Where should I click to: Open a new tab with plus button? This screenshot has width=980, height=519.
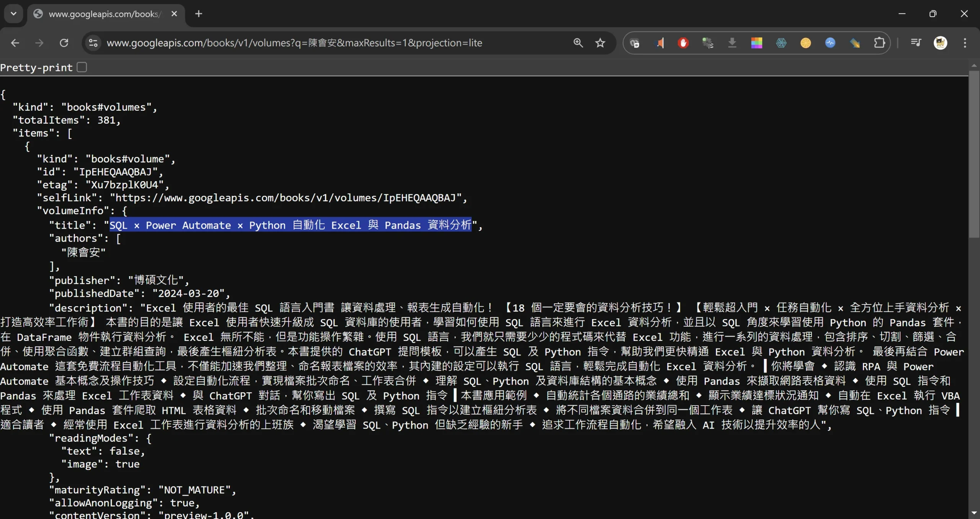[x=198, y=14]
